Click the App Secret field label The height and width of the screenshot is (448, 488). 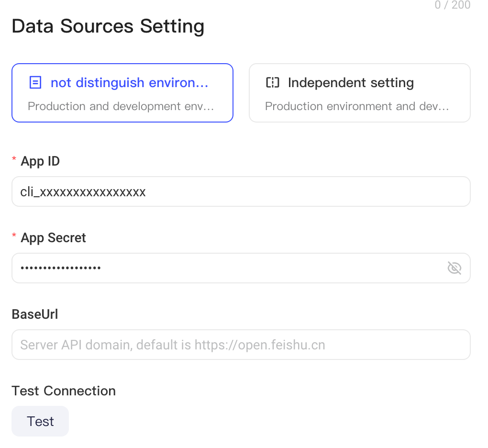[x=53, y=238]
